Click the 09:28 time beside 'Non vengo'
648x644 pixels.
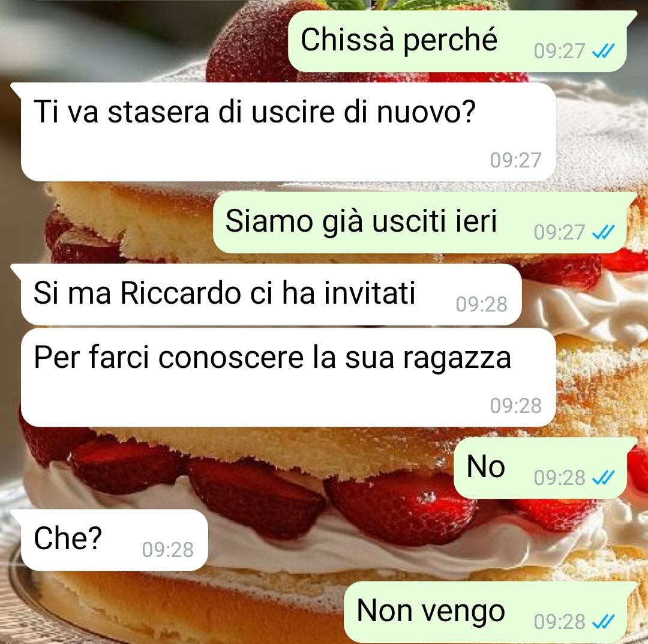tap(559, 622)
